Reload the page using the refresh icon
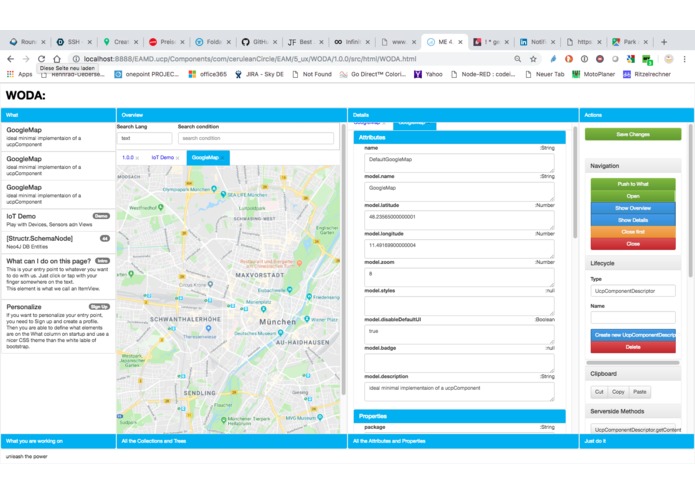This screenshot has width=695, height=494. pos(41,58)
